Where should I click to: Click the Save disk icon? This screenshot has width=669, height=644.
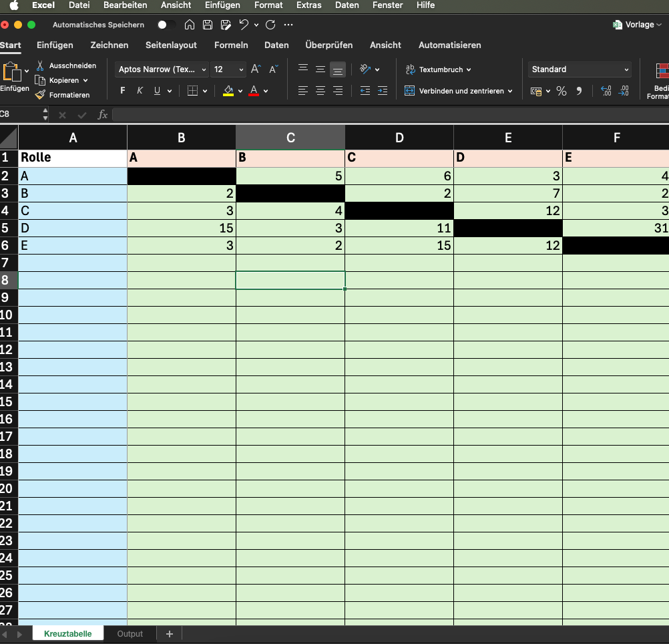click(208, 25)
